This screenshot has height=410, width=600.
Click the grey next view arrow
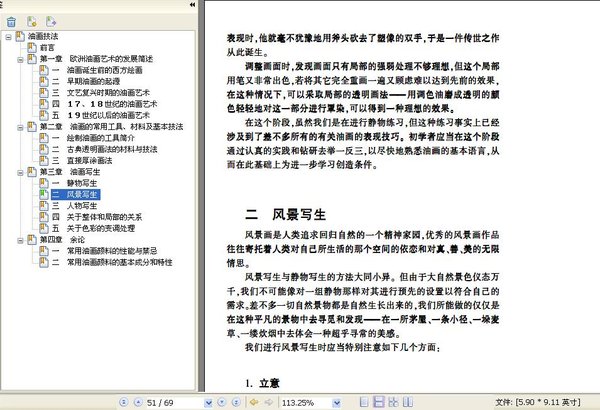[269, 402]
